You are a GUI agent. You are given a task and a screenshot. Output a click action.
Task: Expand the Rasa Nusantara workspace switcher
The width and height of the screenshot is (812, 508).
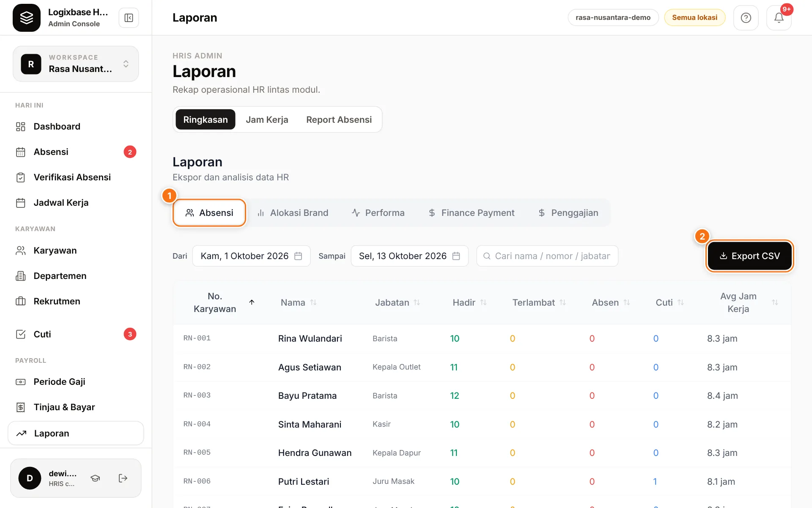click(x=76, y=64)
